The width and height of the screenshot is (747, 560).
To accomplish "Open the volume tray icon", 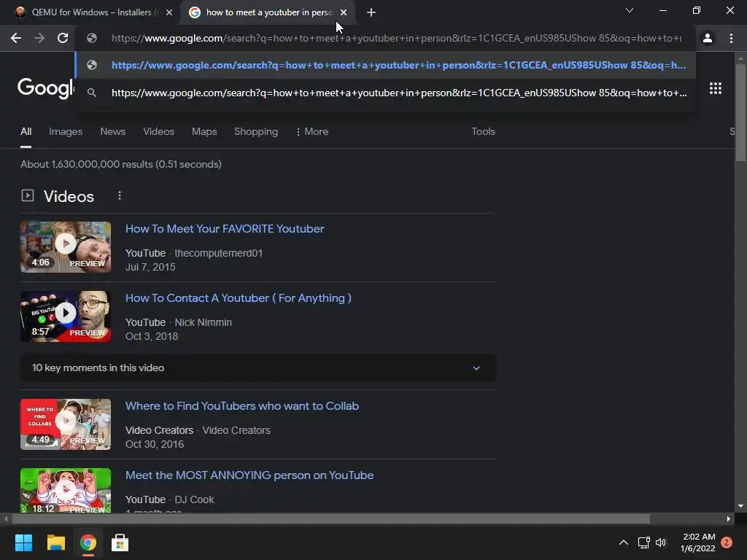I will [661, 542].
